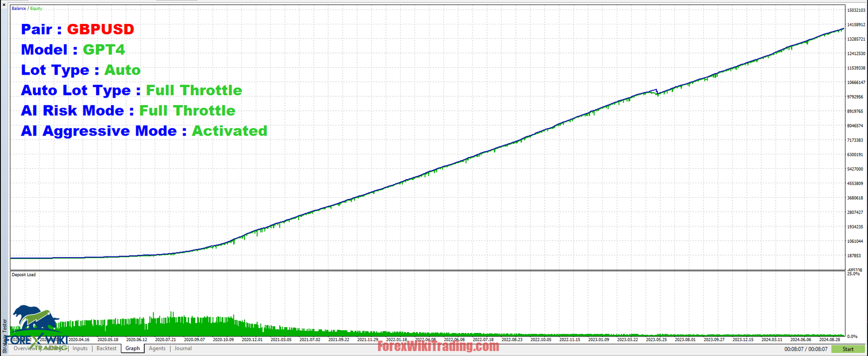Screen dimensions: 868x356
Task: Click the 2022.11.15 date label
Action: pos(570,340)
